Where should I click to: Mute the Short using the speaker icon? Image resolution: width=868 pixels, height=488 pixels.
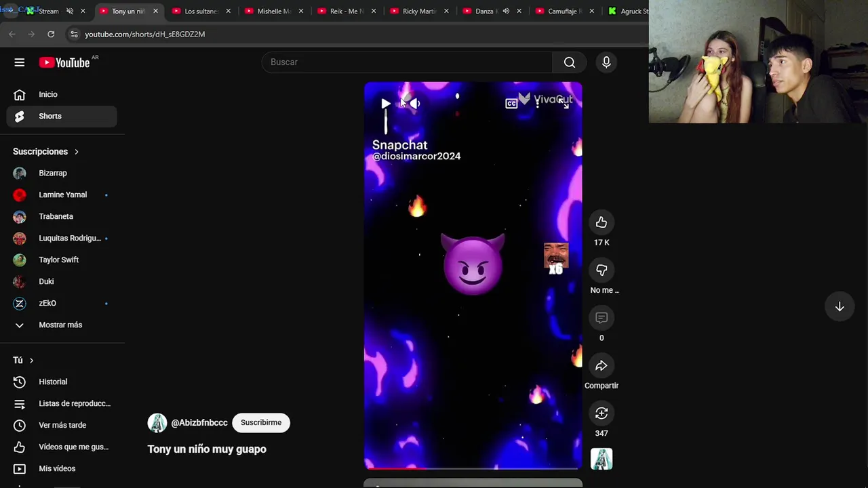(414, 104)
